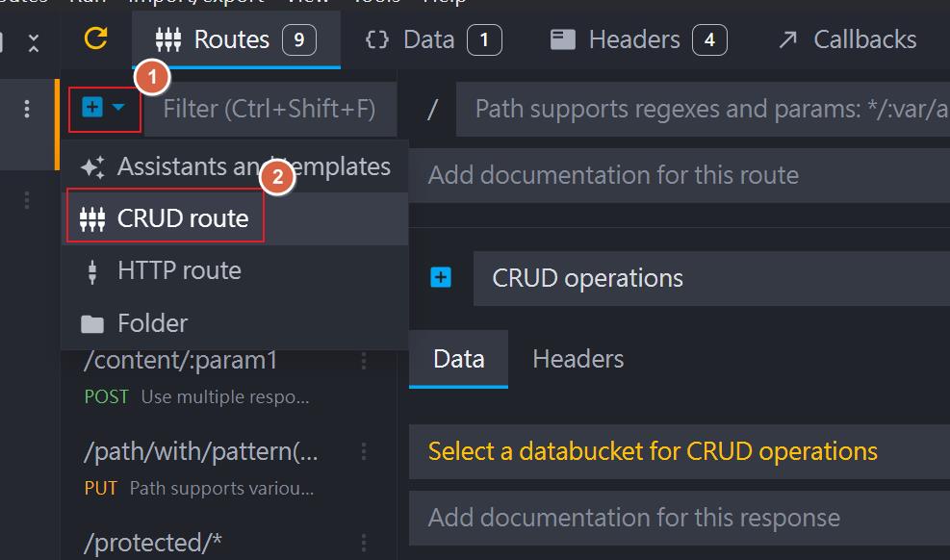The height and width of the screenshot is (560, 950).
Task: Click the collapse sidebar arrows icon
Action: click(x=34, y=42)
